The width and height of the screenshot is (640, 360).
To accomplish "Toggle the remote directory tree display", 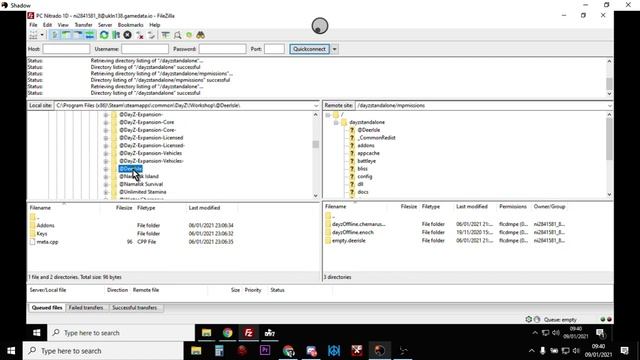I will (x=78, y=35).
